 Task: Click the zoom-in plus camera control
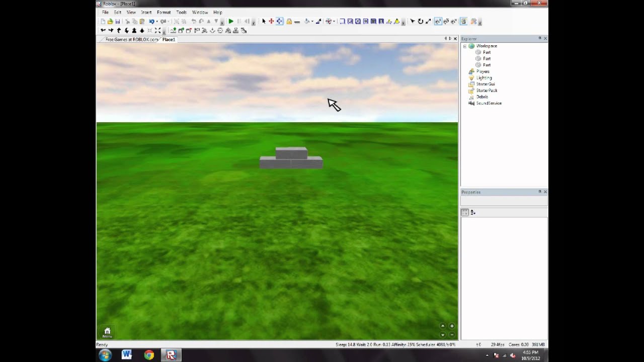pyautogui.click(x=452, y=326)
